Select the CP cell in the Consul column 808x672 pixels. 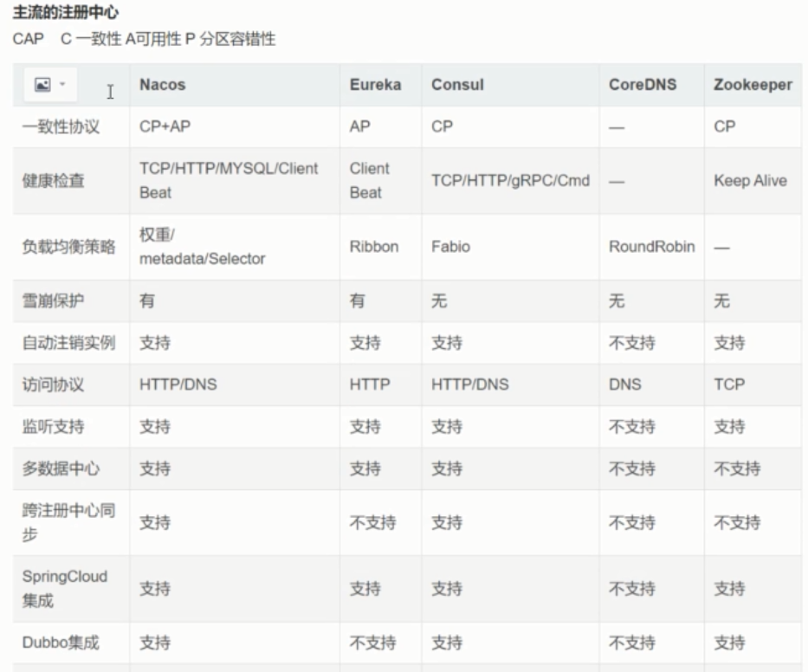coord(443,126)
